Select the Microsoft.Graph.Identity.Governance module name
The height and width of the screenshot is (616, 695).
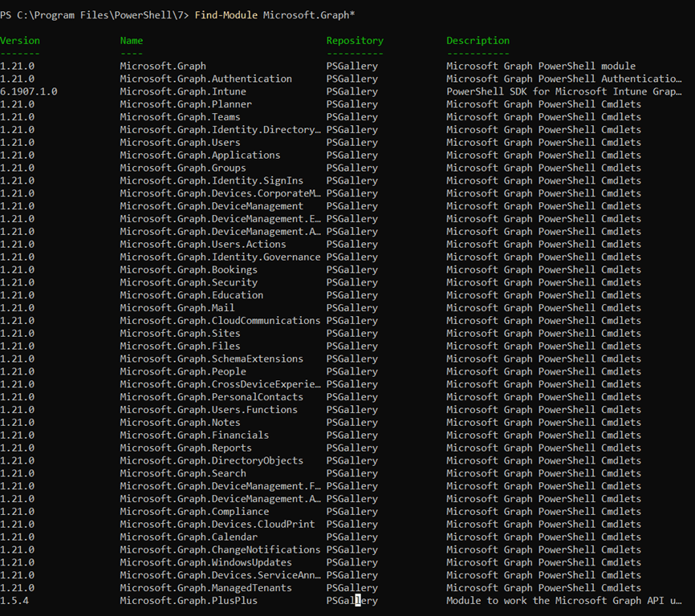tap(220, 257)
